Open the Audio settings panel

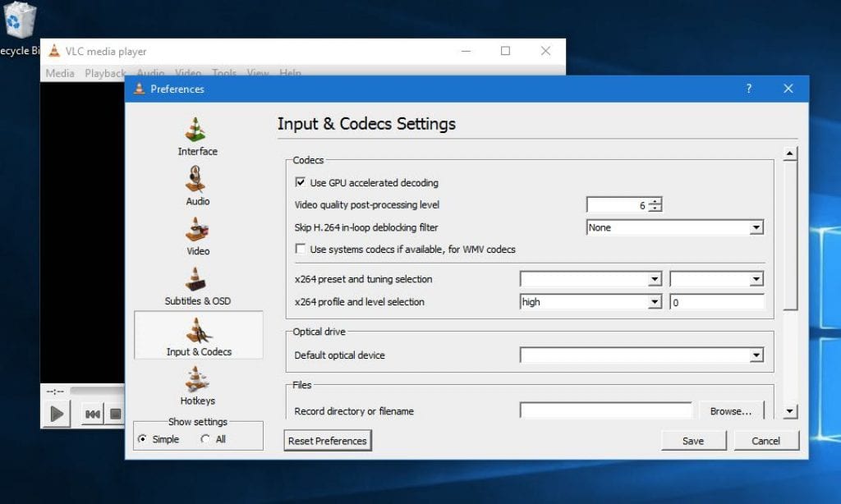(x=197, y=187)
